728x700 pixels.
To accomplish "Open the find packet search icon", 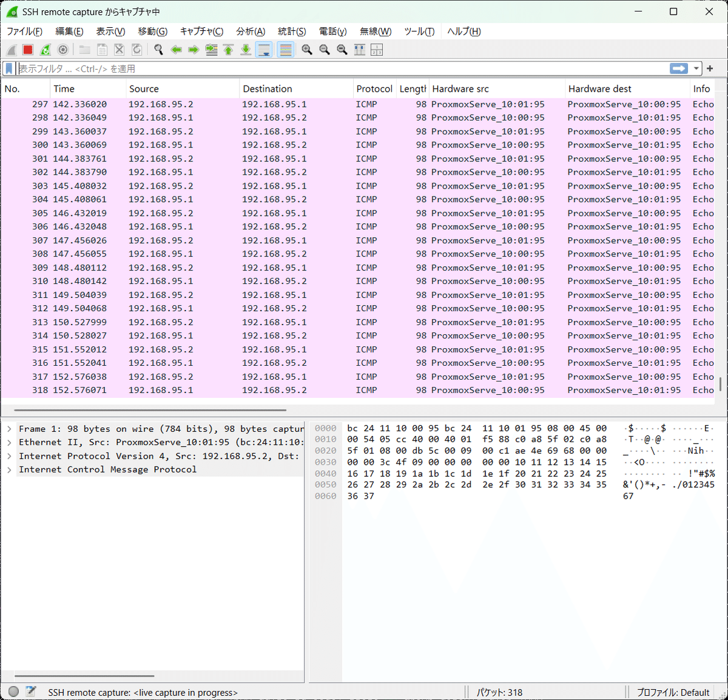I will tap(158, 50).
